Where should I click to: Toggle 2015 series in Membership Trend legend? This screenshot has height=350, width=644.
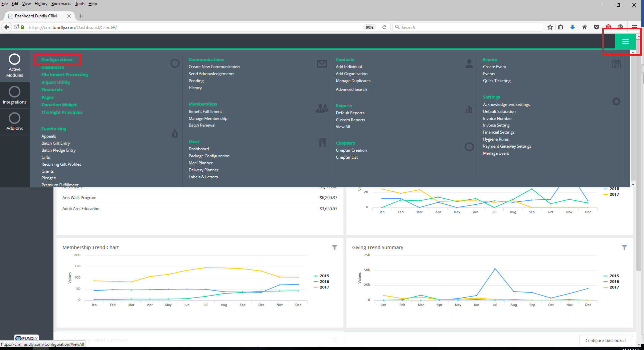pos(321,276)
